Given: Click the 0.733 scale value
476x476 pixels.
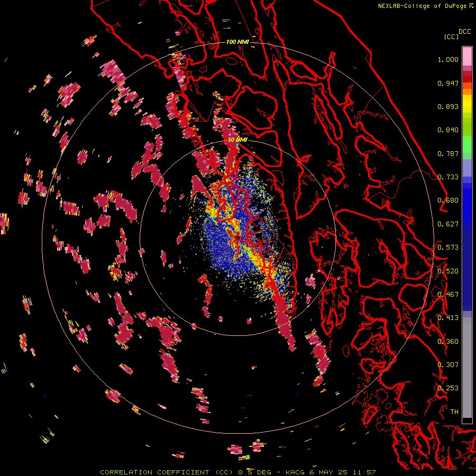Looking at the screenshot, I should pyautogui.click(x=448, y=177).
